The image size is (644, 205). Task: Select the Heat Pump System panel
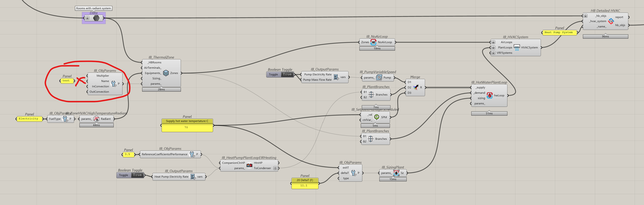[560, 33]
